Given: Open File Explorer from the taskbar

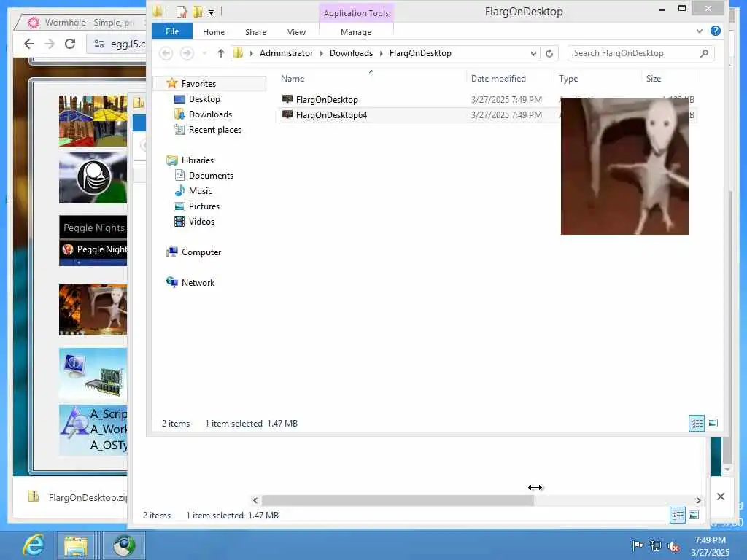Looking at the screenshot, I should click(76, 545).
